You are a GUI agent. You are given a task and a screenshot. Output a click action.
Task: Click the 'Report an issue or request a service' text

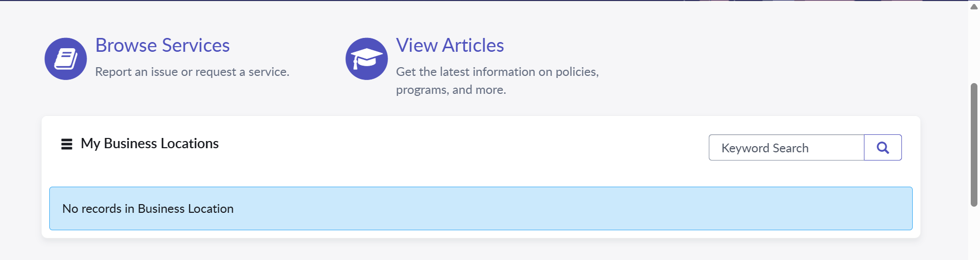pos(192,72)
